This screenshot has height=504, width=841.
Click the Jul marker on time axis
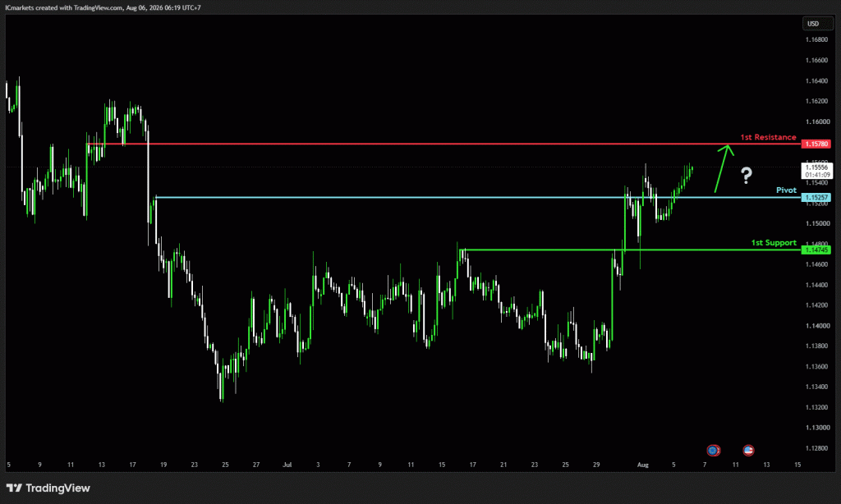[x=287, y=465]
